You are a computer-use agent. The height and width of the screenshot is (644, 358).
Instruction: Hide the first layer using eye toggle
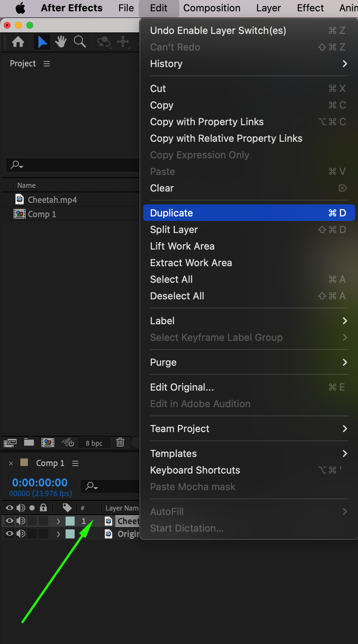pyautogui.click(x=9, y=521)
